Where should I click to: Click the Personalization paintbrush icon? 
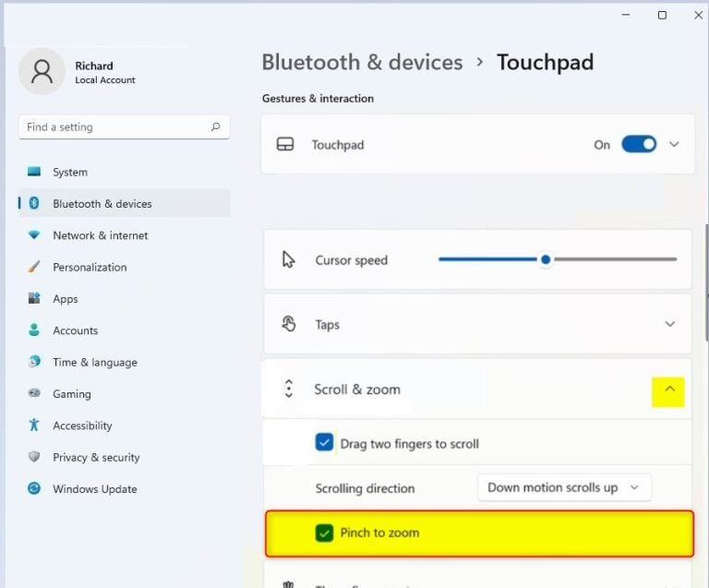tap(34, 267)
